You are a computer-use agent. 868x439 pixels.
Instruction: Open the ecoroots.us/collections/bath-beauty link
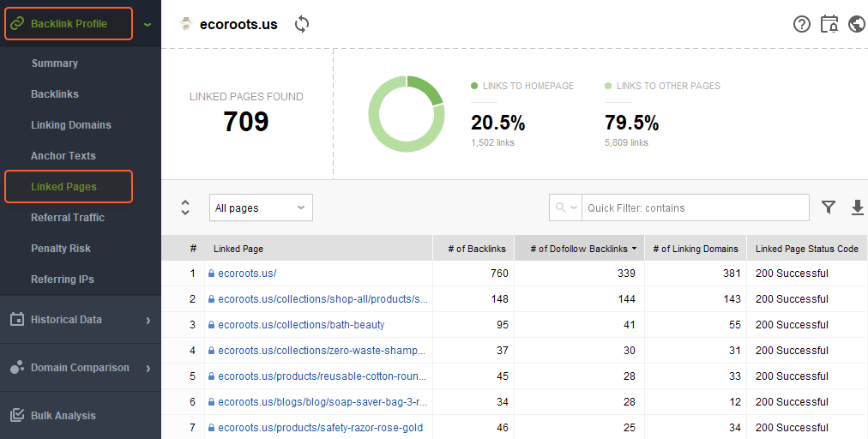tap(301, 325)
